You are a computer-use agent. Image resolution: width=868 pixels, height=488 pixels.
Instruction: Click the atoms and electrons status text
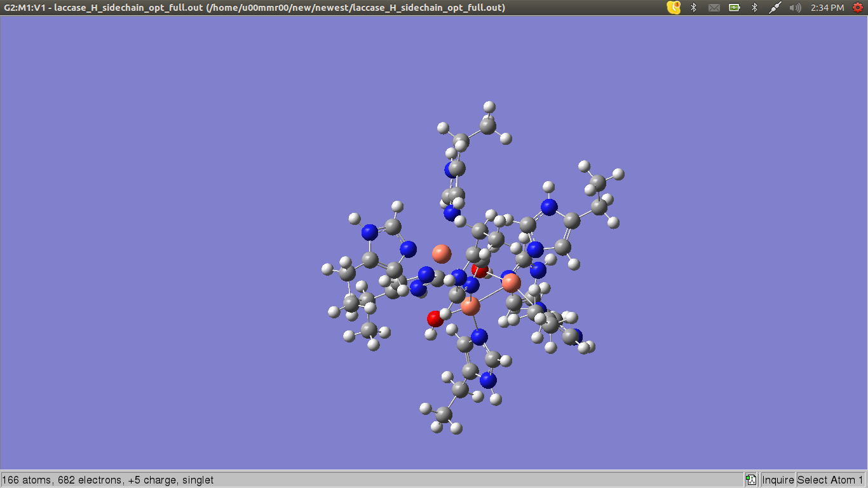pyautogui.click(x=108, y=480)
